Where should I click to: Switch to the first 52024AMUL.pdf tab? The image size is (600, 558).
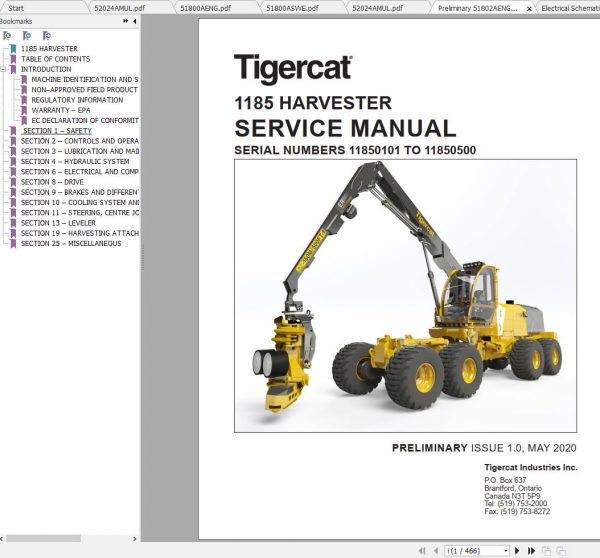120,8
